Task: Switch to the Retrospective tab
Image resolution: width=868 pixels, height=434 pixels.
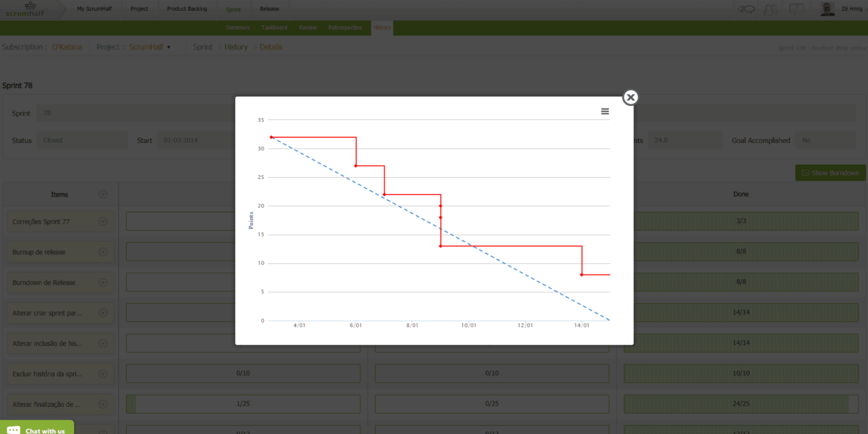Action: pyautogui.click(x=344, y=27)
